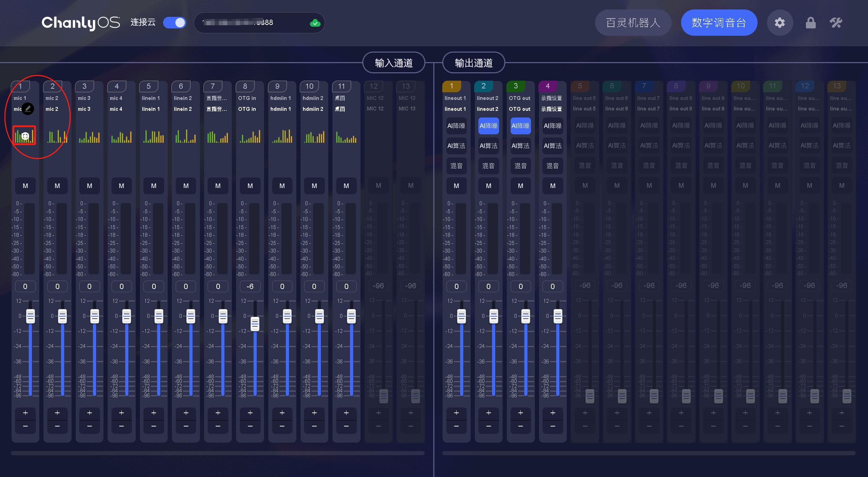Open EQ spectrum icon of mic 2 channel
The height and width of the screenshot is (477, 868).
[x=57, y=136]
